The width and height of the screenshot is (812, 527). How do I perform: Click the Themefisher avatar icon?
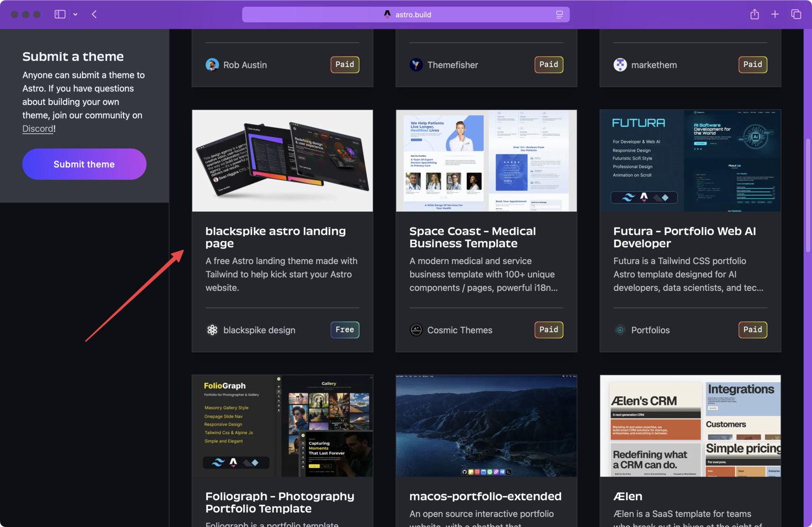(x=416, y=65)
